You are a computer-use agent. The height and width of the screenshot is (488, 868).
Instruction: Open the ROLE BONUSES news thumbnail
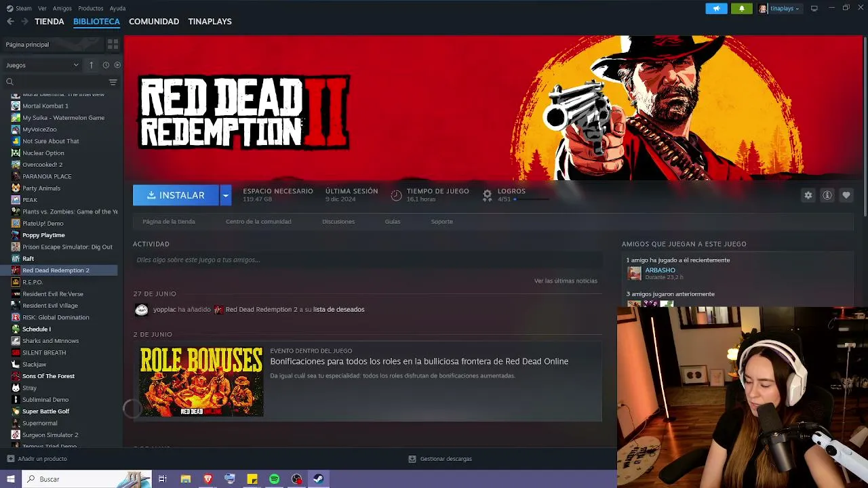(201, 381)
